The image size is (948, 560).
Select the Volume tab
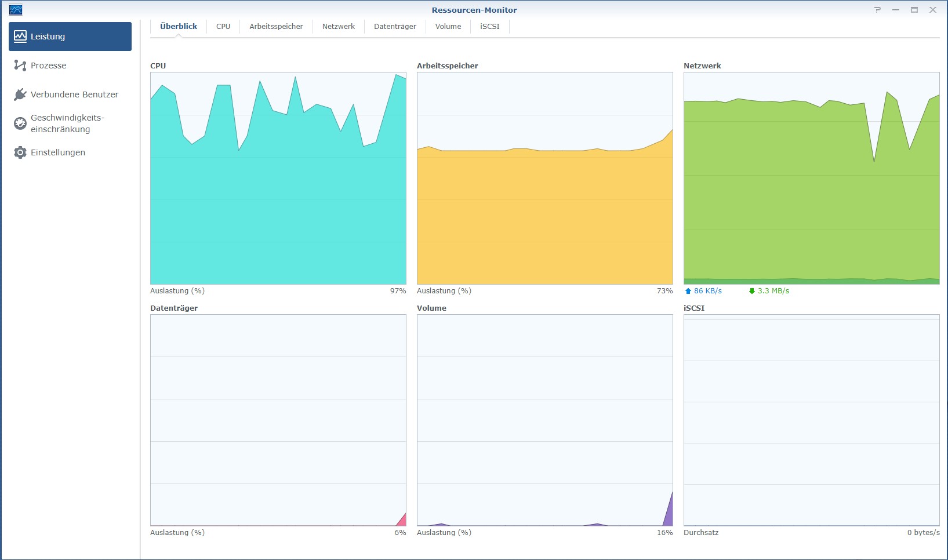[448, 27]
